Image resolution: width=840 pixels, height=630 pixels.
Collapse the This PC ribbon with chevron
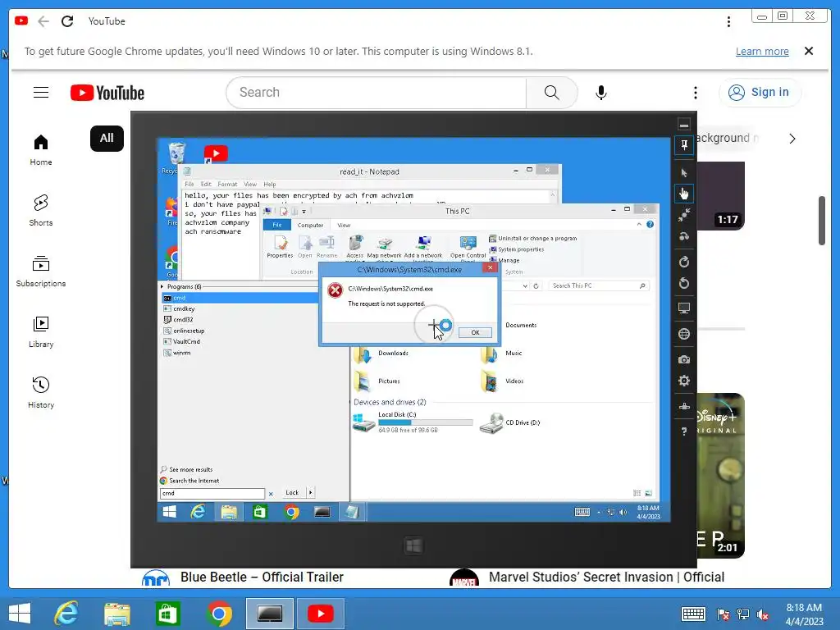[639, 225]
